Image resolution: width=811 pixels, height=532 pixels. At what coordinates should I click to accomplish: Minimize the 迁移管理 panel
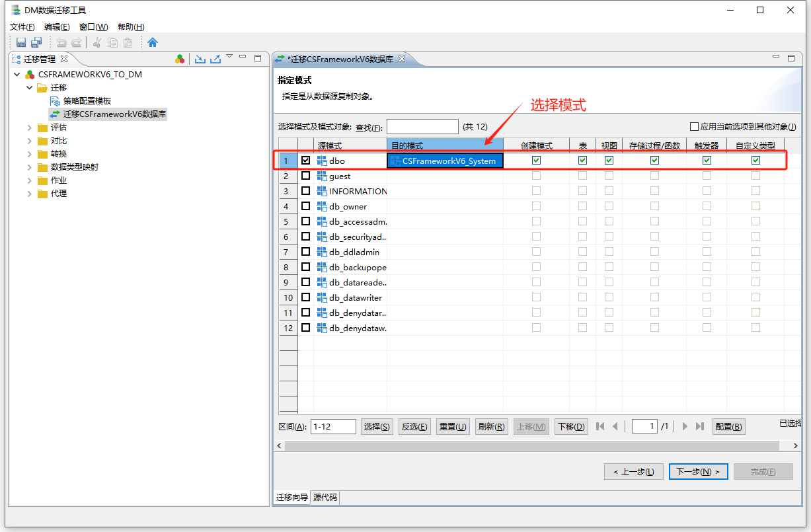[x=243, y=57]
